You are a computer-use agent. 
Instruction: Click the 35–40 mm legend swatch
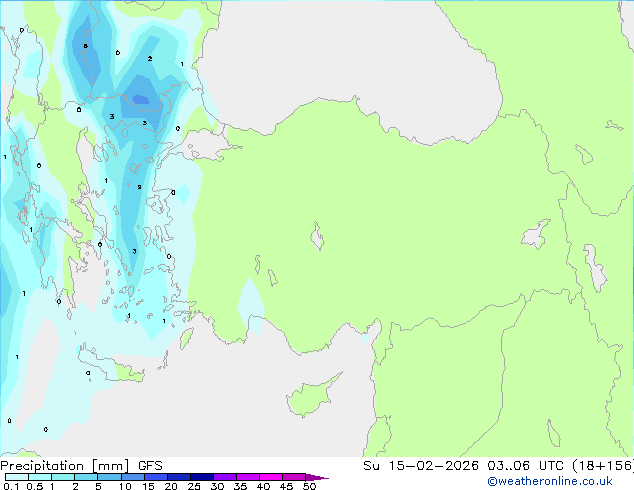click(x=247, y=477)
